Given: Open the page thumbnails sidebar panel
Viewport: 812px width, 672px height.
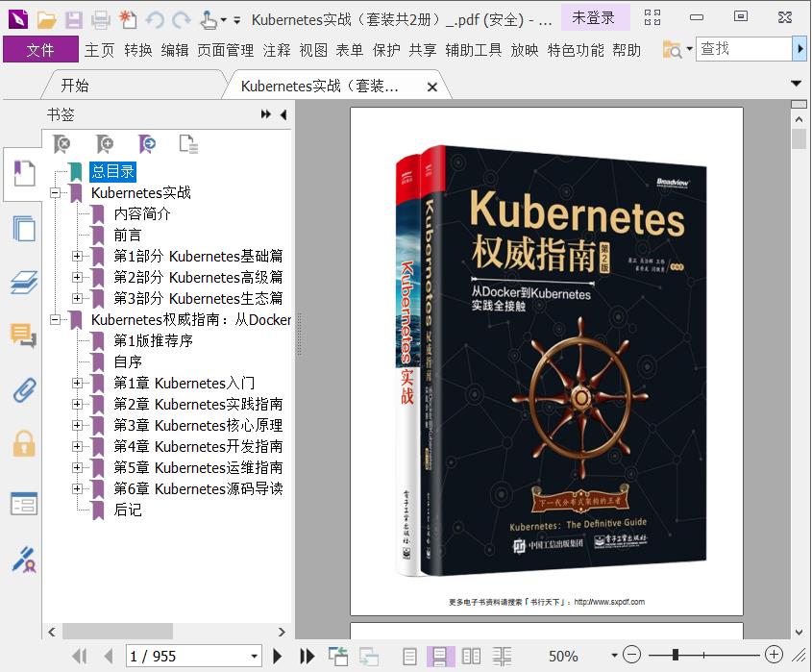Looking at the screenshot, I should point(24,229).
